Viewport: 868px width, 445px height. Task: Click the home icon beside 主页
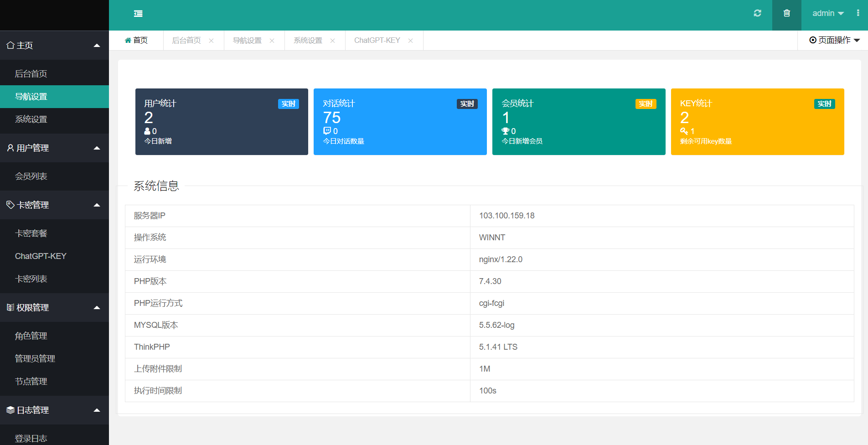pos(10,45)
